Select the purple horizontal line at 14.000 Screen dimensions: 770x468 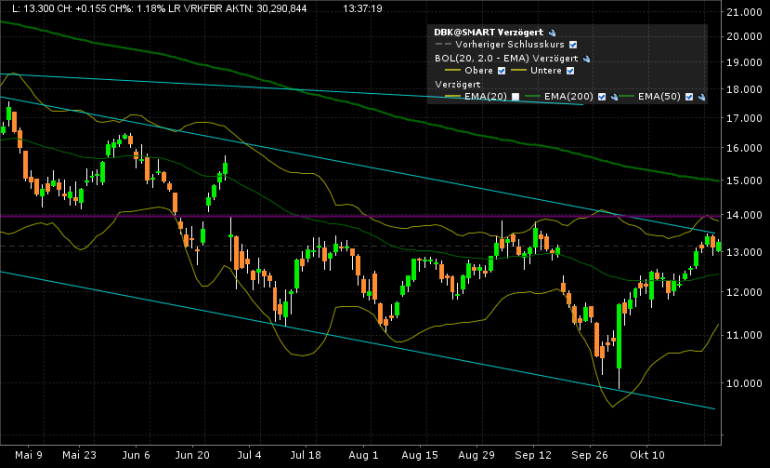360,216
